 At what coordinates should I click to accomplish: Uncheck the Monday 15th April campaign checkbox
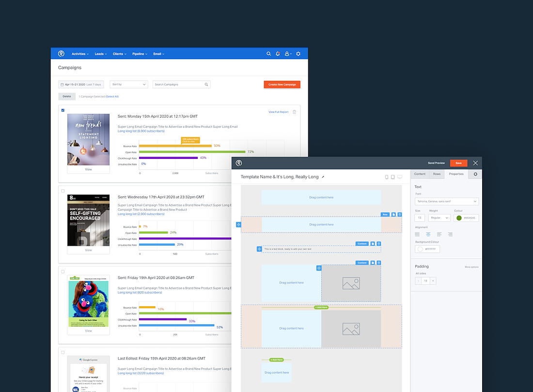[x=63, y=110]
